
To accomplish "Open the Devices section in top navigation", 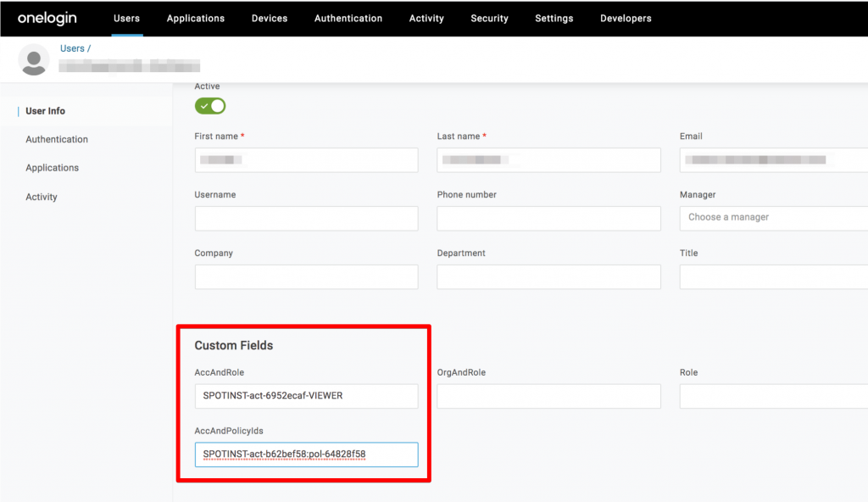I will pyautogui.click(x=269, y=18).
